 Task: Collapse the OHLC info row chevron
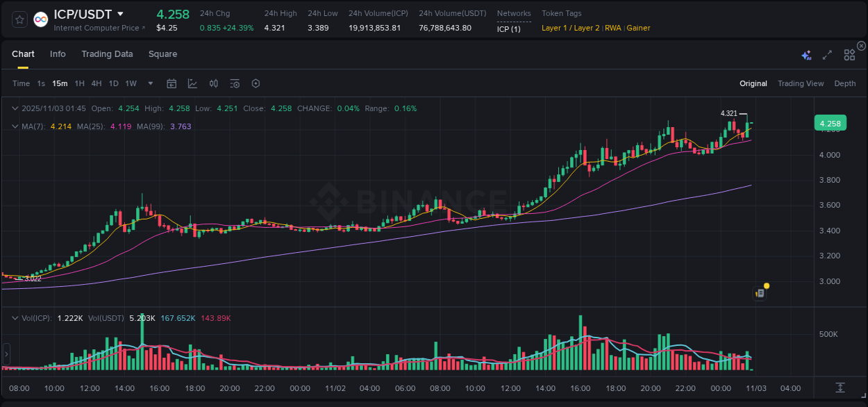pyautogui.click(x=15, y=108)
